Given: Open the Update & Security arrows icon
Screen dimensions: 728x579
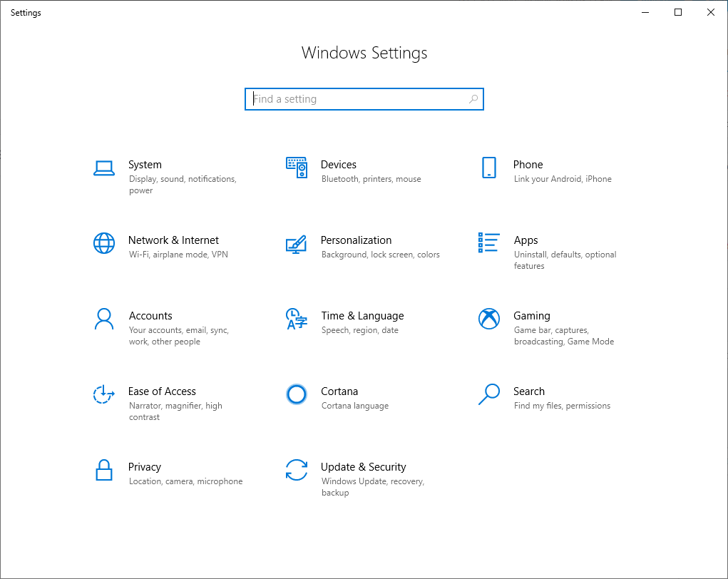Looking at the screenshot, I should click(x=296, y=470).
